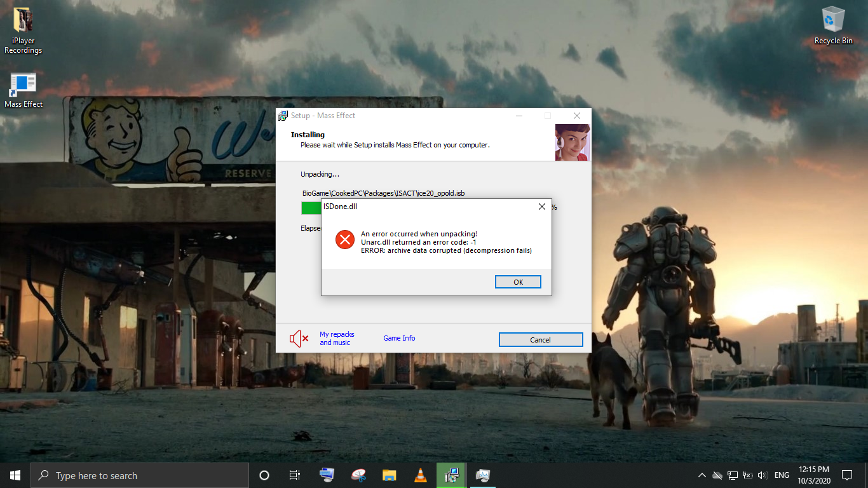Open the Game Info link
The height and width of the screenshot is (488, 868).
tap(399, 338)
